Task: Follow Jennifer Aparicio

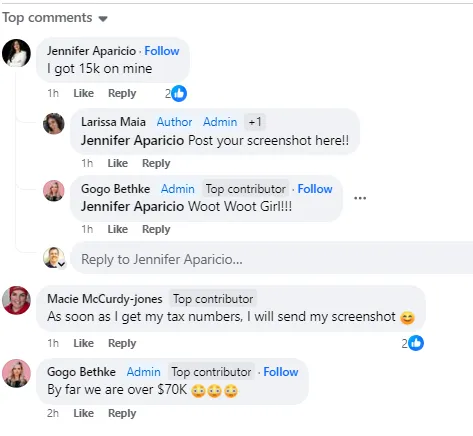Action: point(162,51)
